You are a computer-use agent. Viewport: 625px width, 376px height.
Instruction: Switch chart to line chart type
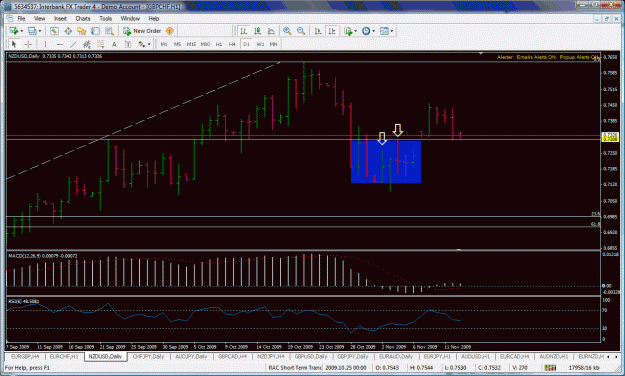coord(271,31)
